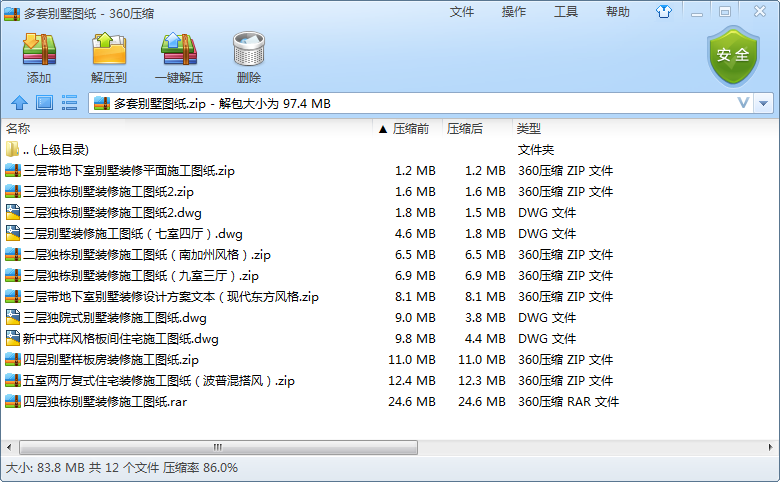Image resolution: width=780 pixels, height=482 pixels.
Task: Select 四层独栋别墅装修施工图纸.rar
Action: tap(105, 401)
